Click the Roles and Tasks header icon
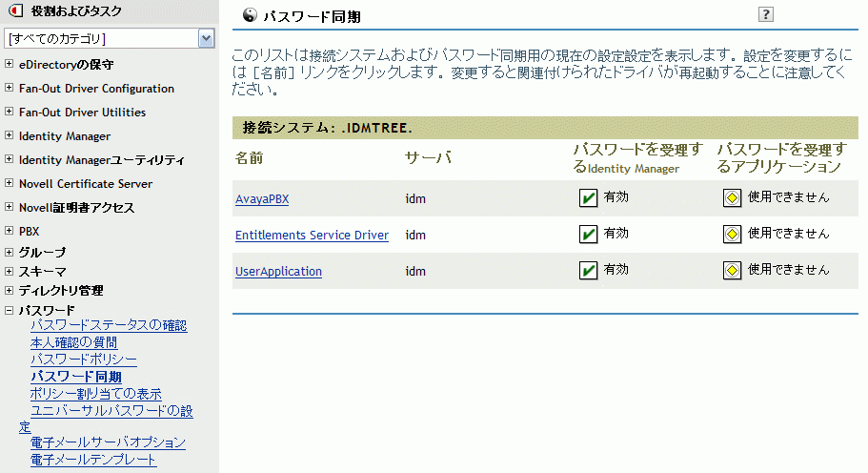Image resolution: width=868 pixels, height=473 pixels. pyautogui.click(x=16, y=10)
